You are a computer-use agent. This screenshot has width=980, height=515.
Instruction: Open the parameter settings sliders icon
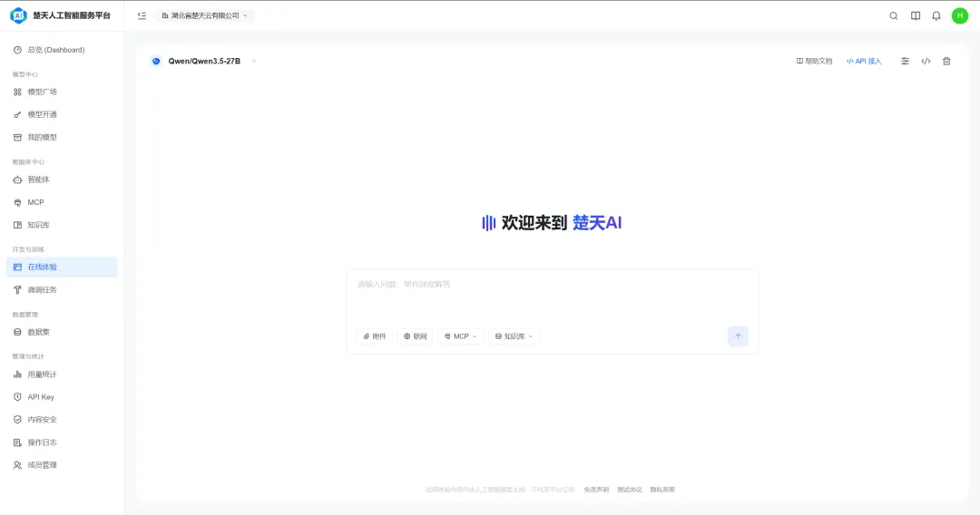905,61
